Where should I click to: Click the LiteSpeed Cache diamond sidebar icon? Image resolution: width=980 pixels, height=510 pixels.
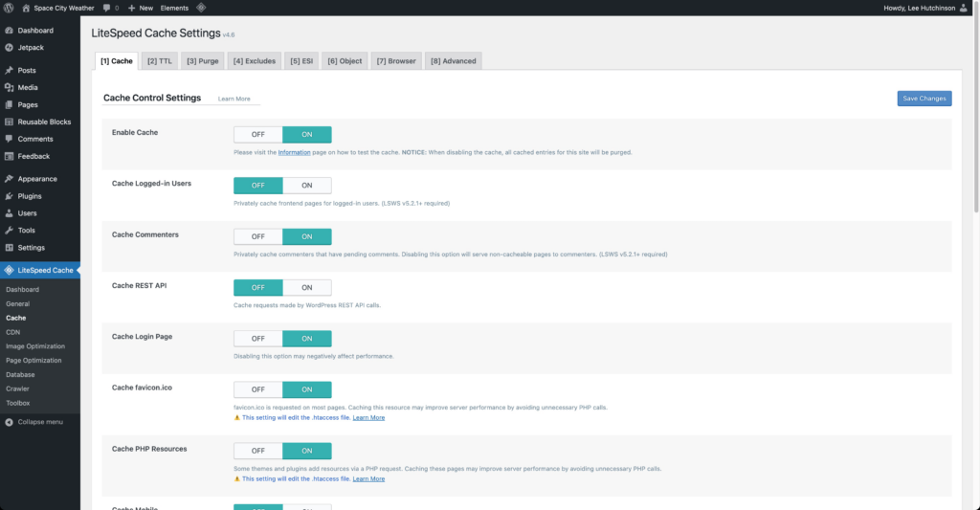pos(9,270)
